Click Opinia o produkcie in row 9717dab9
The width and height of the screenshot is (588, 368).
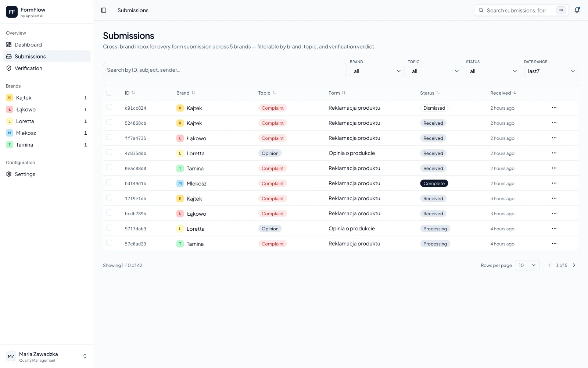(x=352, y=229)
